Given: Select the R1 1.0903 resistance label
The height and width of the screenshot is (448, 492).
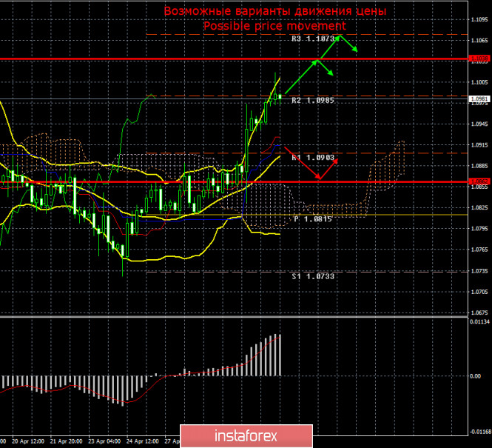Looking at the screenshot, I should (x=314, y=158).
